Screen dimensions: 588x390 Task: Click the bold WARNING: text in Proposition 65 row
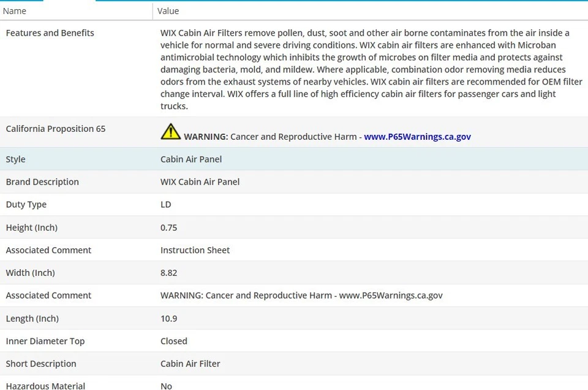[x=206, y=137]
